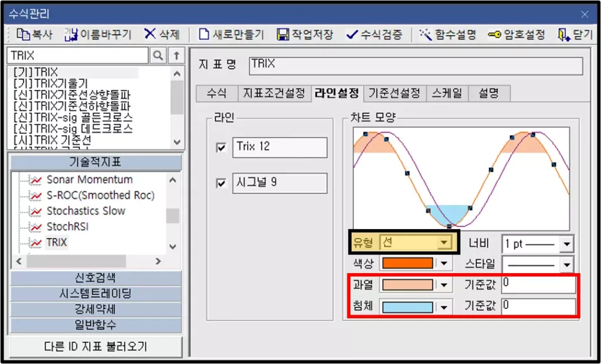
Task: Click the 지표명 name field
Action: pyautogui.click(x=416, y=66)
